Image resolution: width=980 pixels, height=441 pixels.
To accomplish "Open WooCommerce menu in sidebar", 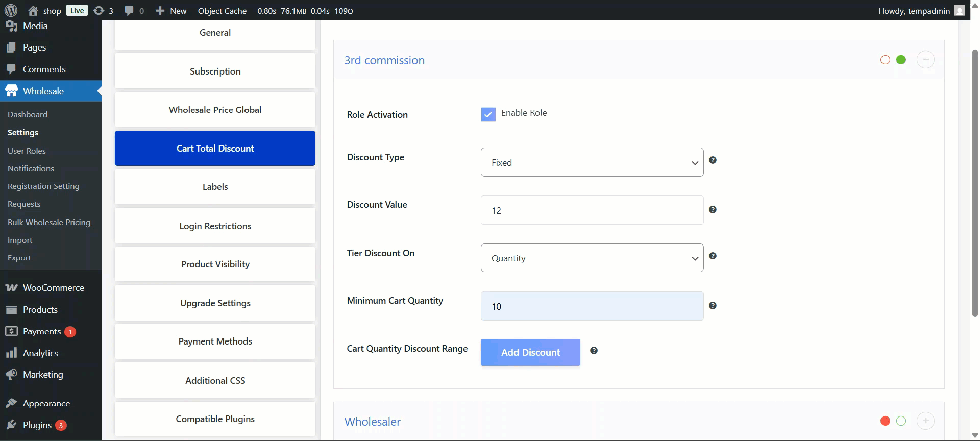I will pyautogui.click(x=51, y=288).
